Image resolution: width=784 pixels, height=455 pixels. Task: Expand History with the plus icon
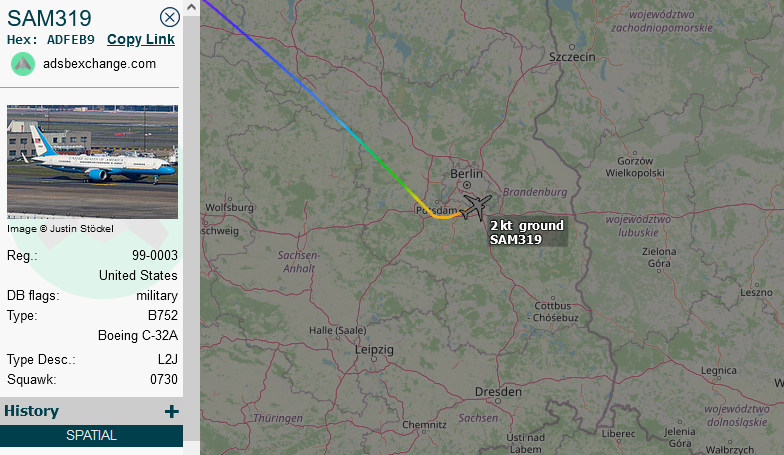[x=172, y=412]
